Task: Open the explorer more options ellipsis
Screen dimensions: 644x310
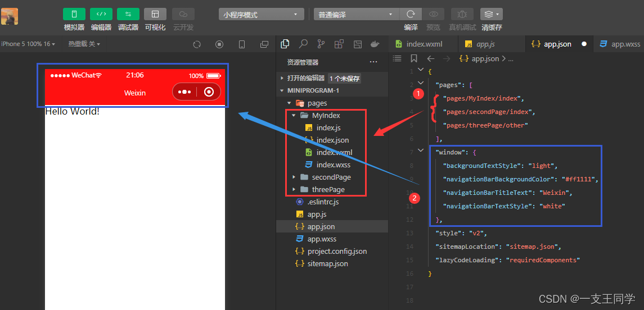Action: tap(373, 62)
